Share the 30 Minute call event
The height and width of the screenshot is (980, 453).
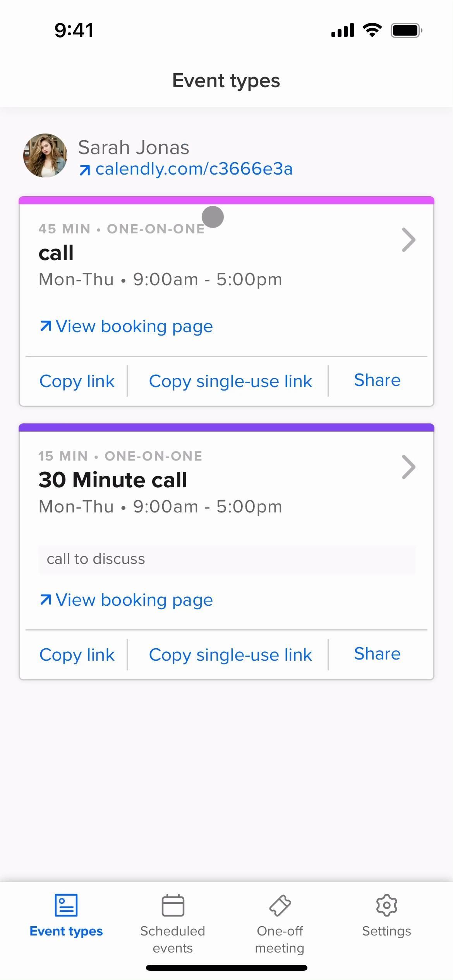click(x=377, y=654)
